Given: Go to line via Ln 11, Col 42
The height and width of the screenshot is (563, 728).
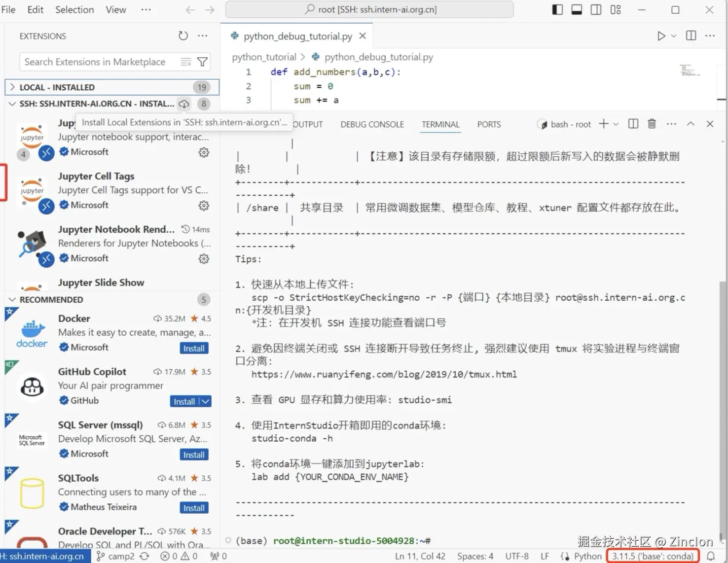Looking at the screenshot, I should [420, 556].
